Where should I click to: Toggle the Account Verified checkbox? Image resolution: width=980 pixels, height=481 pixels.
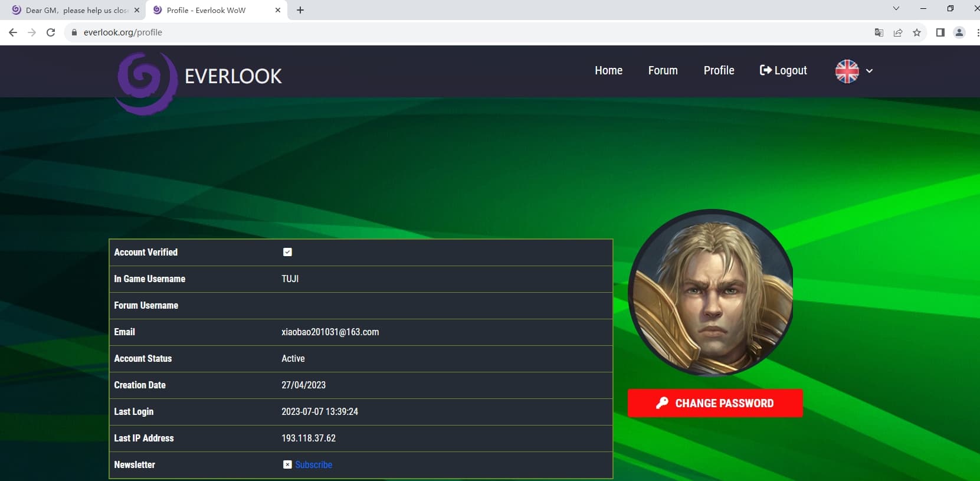287,252
